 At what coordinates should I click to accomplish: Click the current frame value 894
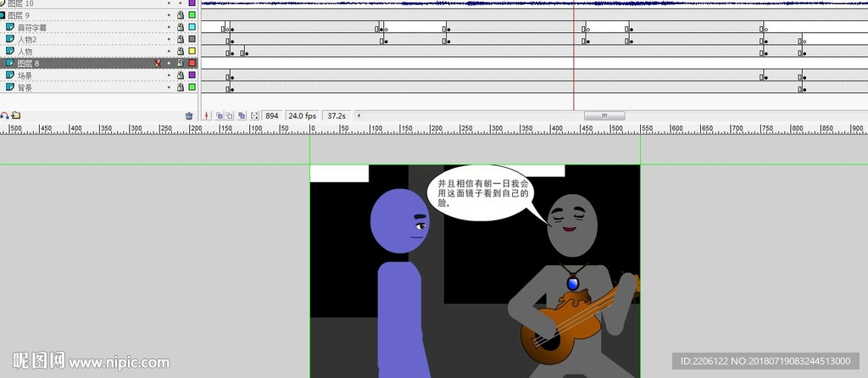pyautogui.click(x=272, y=115)
